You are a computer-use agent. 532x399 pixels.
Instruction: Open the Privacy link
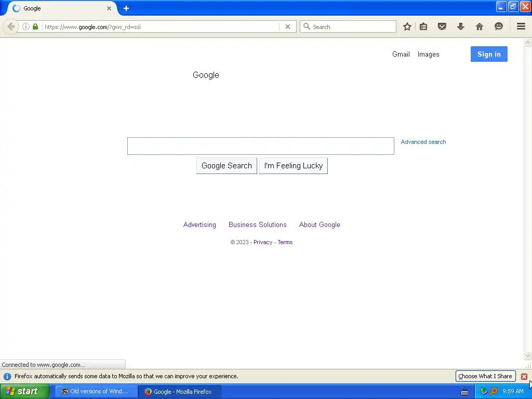tap(262, 242)
